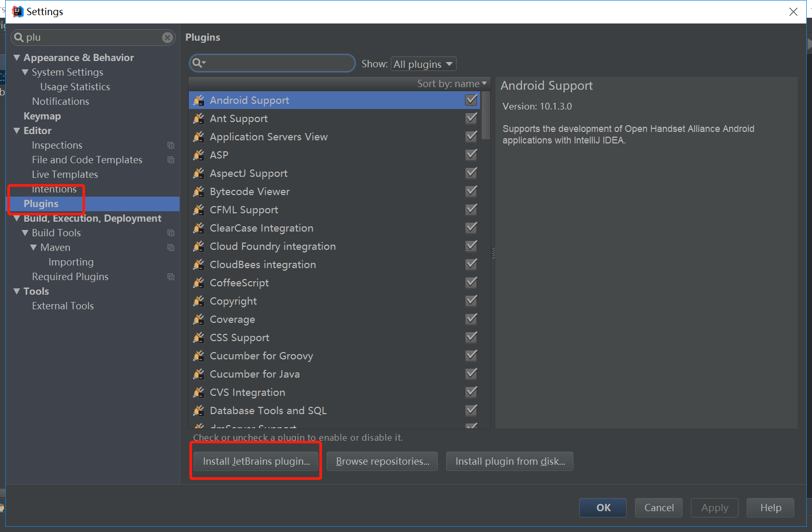812x532 pixels.
Task: Uncheck the Ant Support plugin
Action: coord(471,118)
